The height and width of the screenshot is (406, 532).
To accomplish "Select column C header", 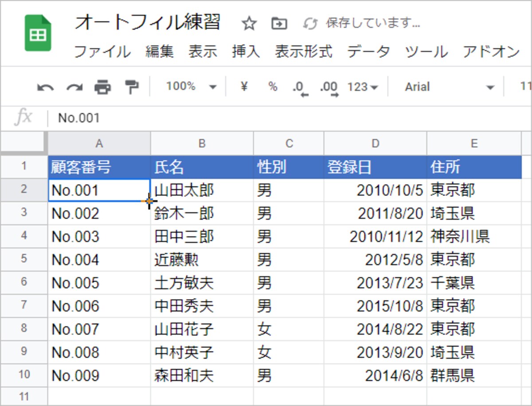I will coord(289,143).
